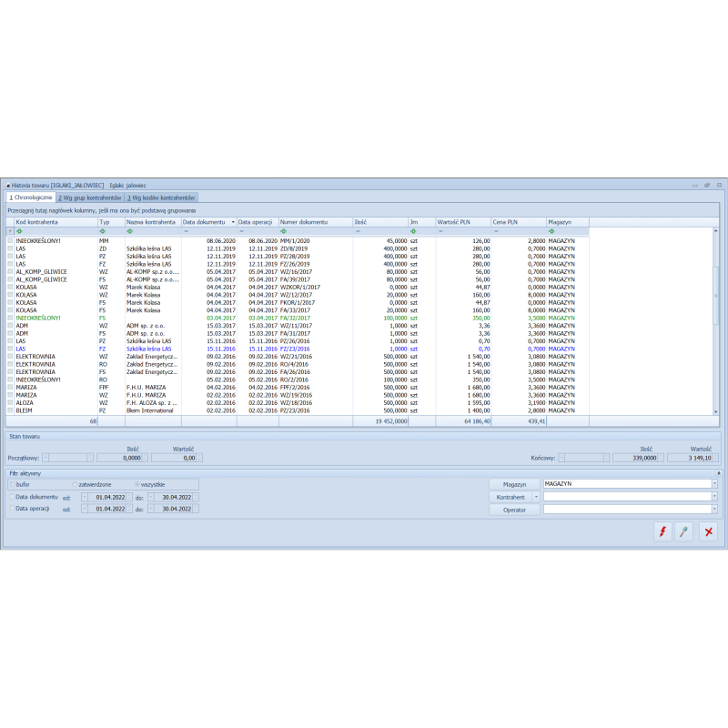Expand the Operator combo box dropdown
728x728 pixels.
click(714, 510)
